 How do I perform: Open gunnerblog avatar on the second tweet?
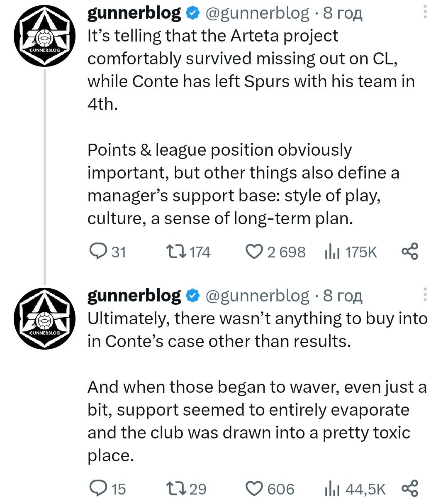44,318
